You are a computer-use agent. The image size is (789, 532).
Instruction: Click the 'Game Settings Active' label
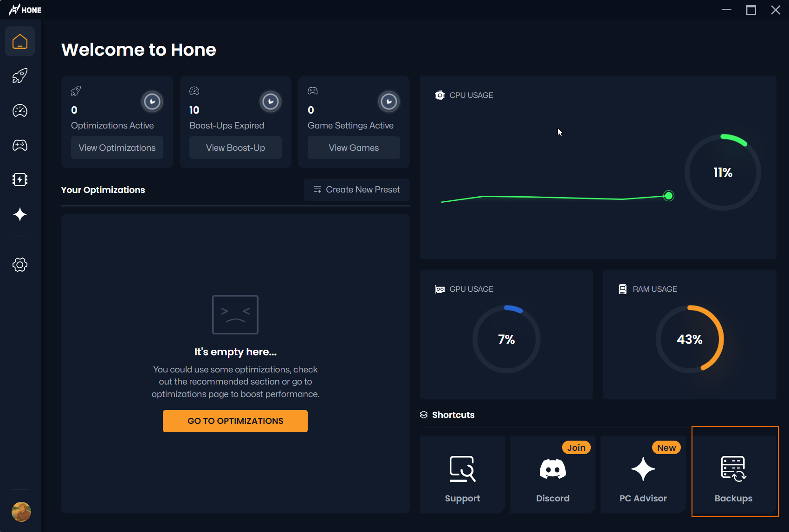coord(350,126)
